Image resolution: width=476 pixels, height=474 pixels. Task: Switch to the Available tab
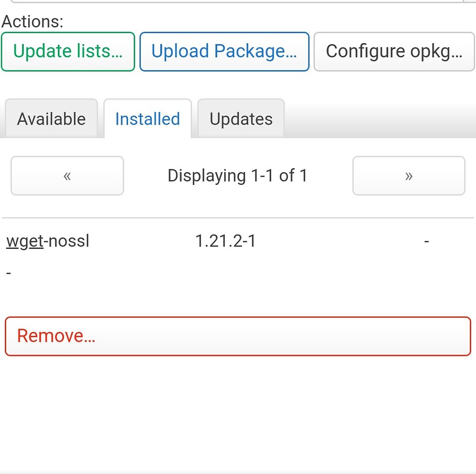point(51,118)
